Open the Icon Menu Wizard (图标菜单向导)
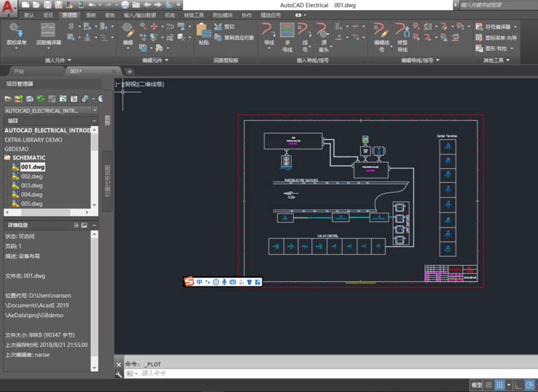The height and width of the screenshot is (392, 538). (x=496, y=38)
